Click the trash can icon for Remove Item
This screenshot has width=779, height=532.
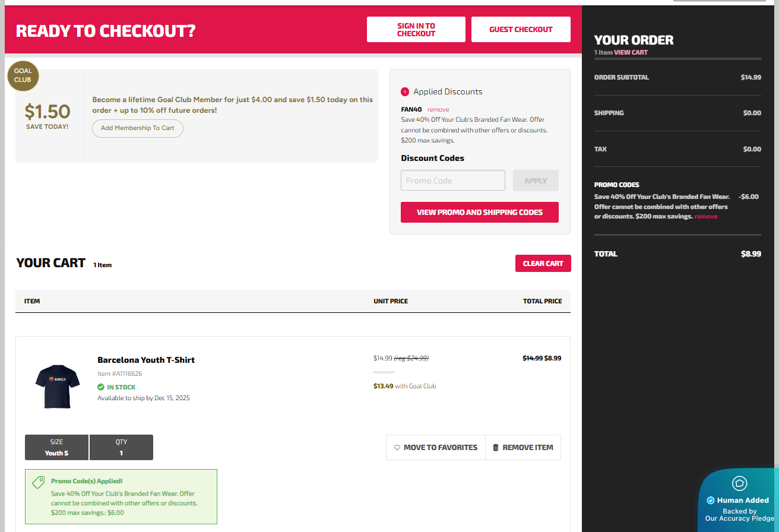496,448
